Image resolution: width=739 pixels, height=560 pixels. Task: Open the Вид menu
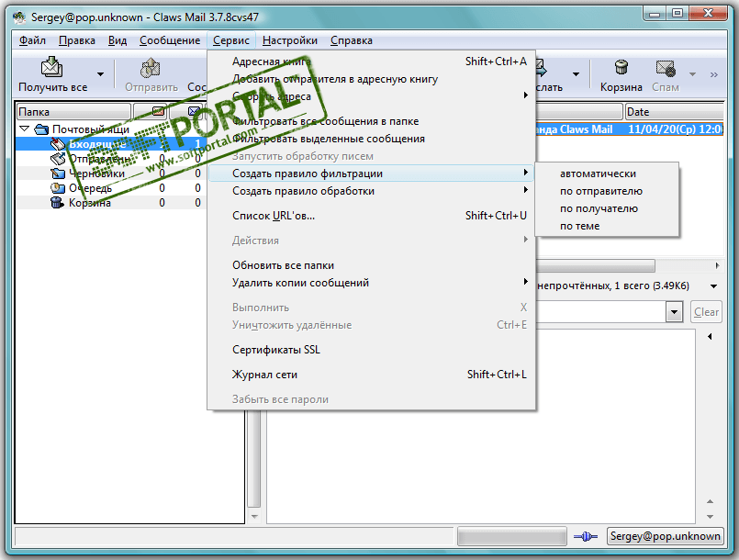tap(118, 40)
